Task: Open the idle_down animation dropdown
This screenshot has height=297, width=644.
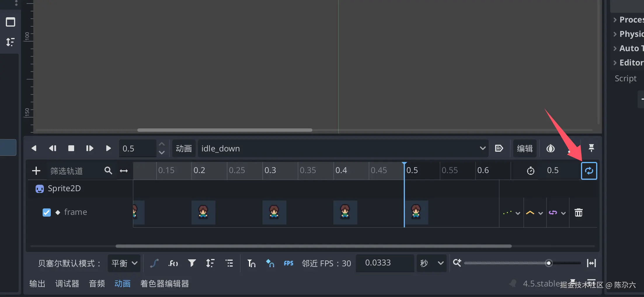Action: [x=343, y=148]
